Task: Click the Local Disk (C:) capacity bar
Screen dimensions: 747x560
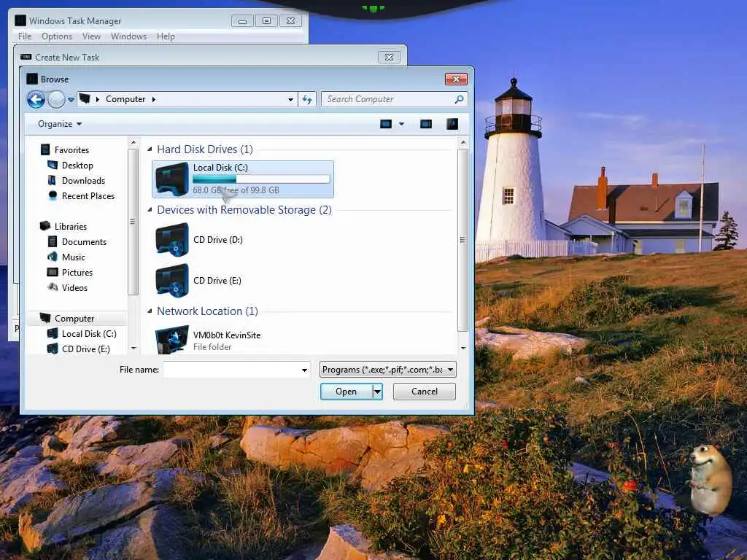Action: 261,179
